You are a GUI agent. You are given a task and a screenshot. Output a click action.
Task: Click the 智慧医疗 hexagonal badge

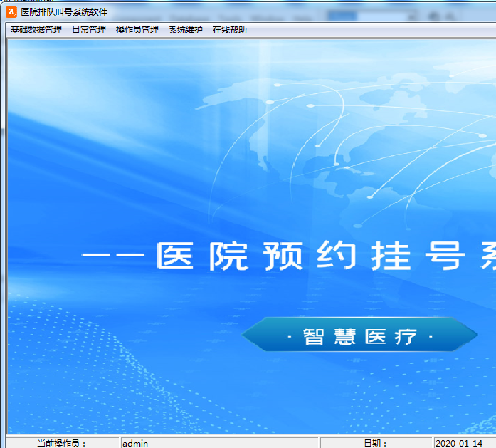[x=359, y=336]
